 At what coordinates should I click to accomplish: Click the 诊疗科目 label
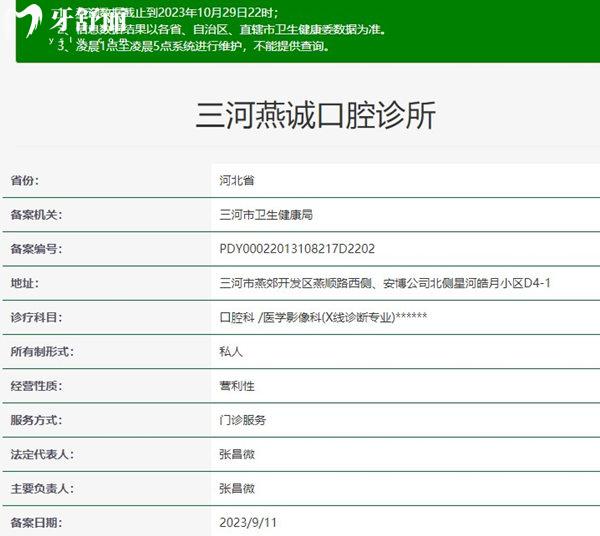36,317
